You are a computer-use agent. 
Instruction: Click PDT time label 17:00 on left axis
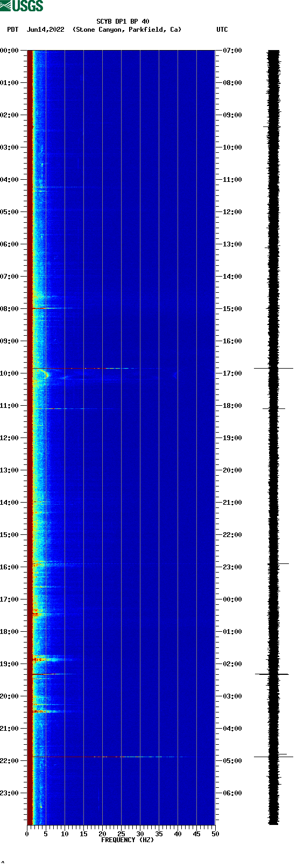[x=10, y=599]
